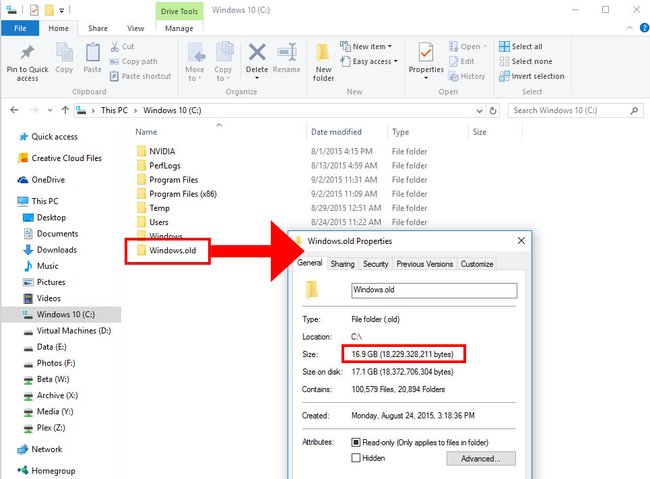This screenshot has height=479, width=650.
Task: Click This PC in address breadcrumb
Action: tap(114, 110)
